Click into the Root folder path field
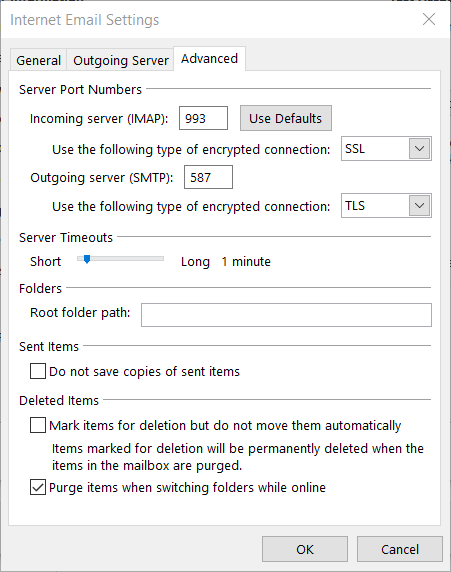The height and width of the screenshot is (572, 451). coord(286,315)
